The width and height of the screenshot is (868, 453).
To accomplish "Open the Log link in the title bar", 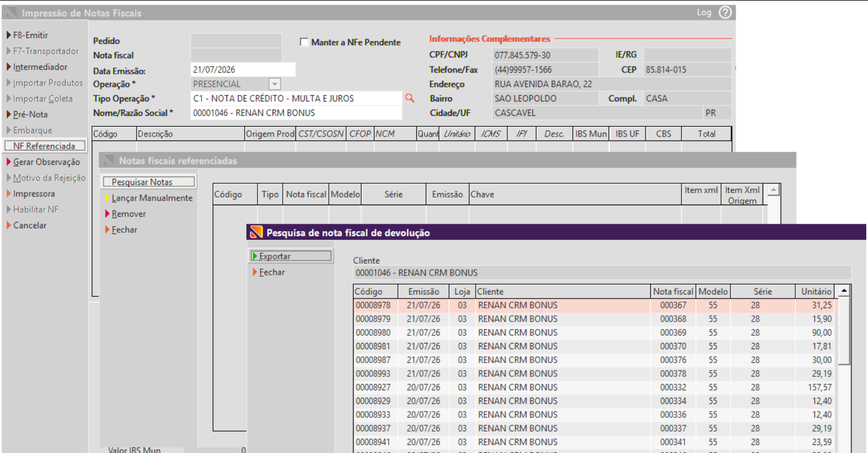I will pos(704,13).
